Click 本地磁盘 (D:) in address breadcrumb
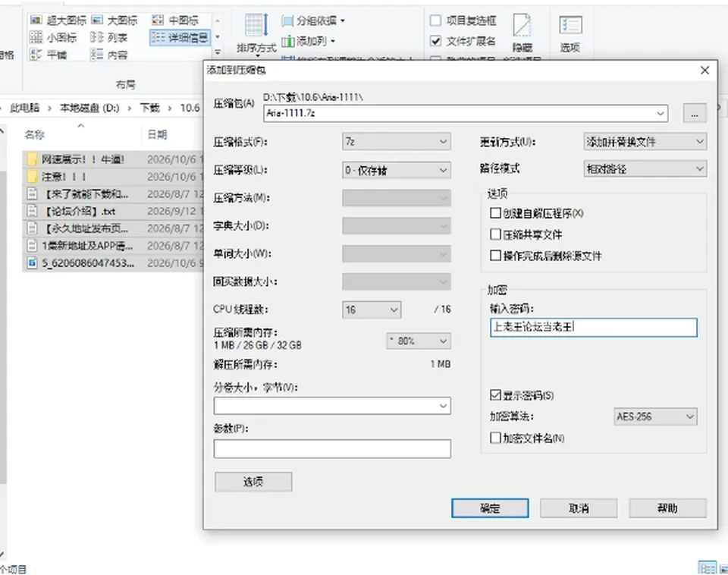The height and width of the screenshot is (575, 728). point(89,108)
